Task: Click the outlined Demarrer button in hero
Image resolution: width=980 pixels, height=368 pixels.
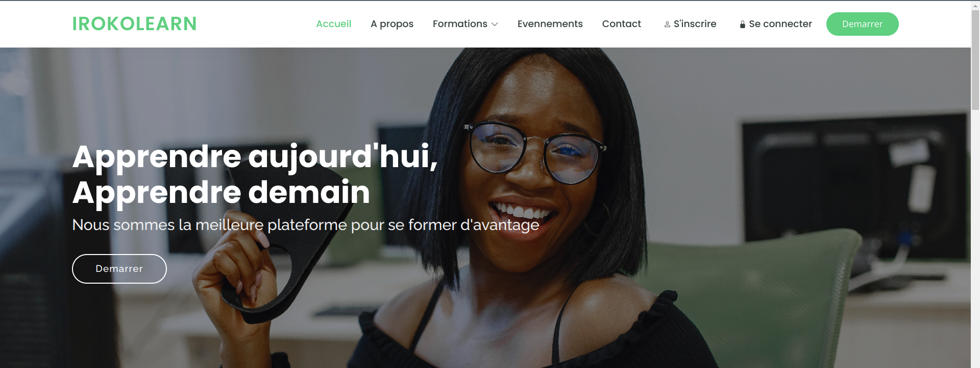Action: click(119, 269)
